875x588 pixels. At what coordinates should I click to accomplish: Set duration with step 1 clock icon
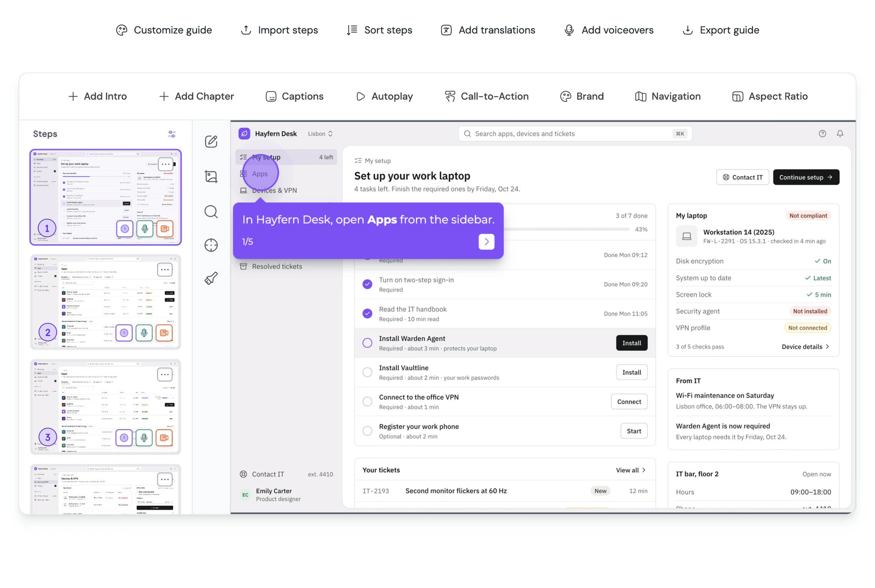[125, 228]
